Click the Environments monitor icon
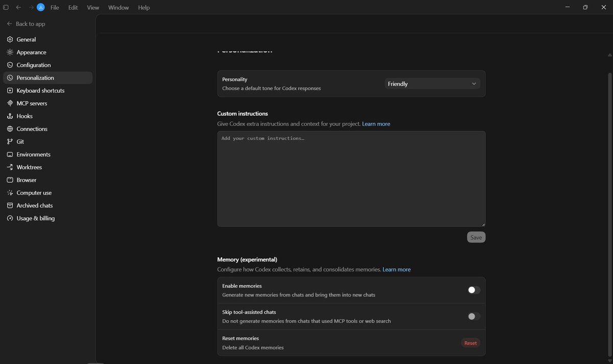This screenshot has height=364, width=613. point(10,154)
